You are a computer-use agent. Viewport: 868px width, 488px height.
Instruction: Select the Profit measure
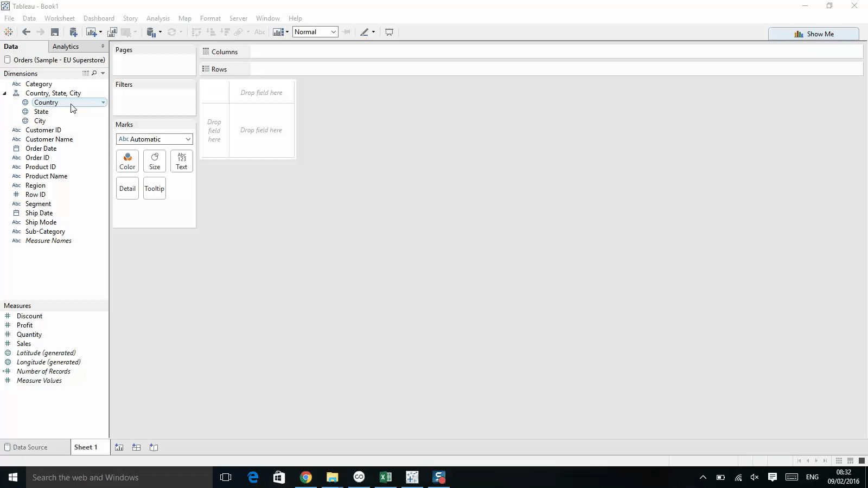pos(24,325)
